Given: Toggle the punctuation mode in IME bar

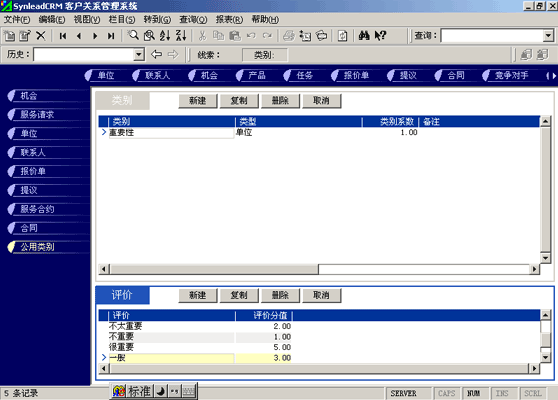Looking at the screenshot, I should tap(174, 391).
